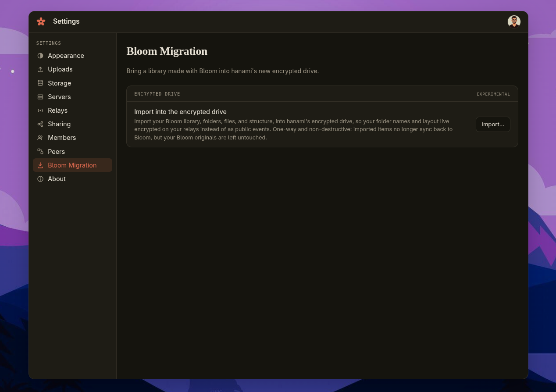Click the Relays broadcast icon
556x392 pixels.
40,110
